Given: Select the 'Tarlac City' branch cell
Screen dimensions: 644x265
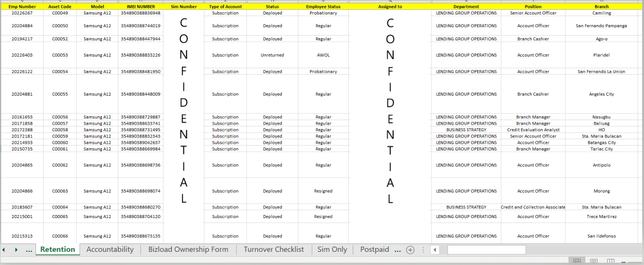Looking at the screenshot, I should click(601, 149).
